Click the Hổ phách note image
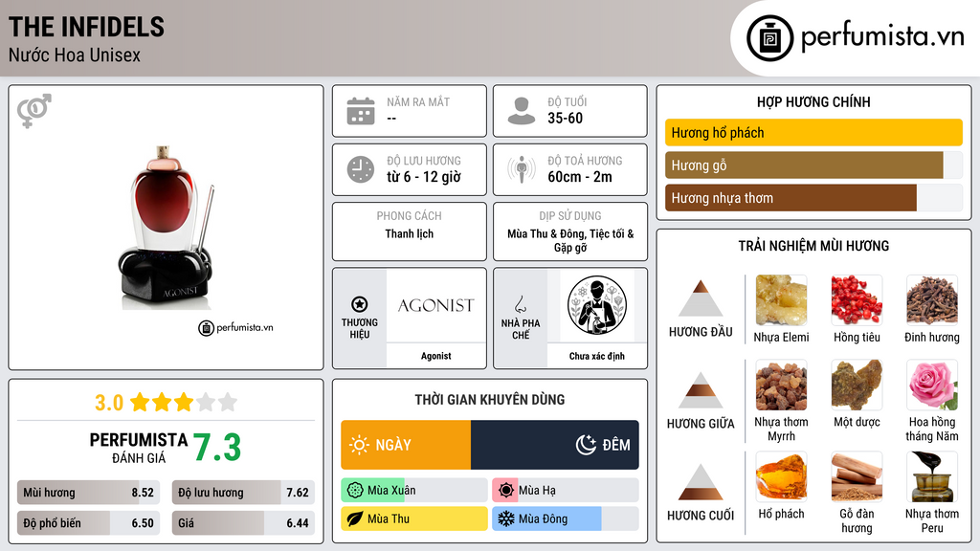The height and width of the screenshot is (551, 980). pos(781,477)
